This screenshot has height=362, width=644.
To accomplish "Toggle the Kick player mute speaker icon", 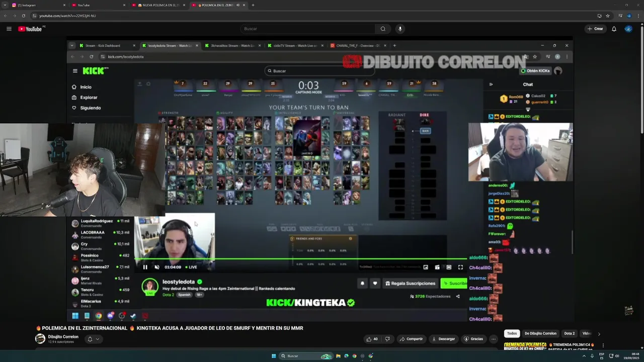I will [156, 267].
